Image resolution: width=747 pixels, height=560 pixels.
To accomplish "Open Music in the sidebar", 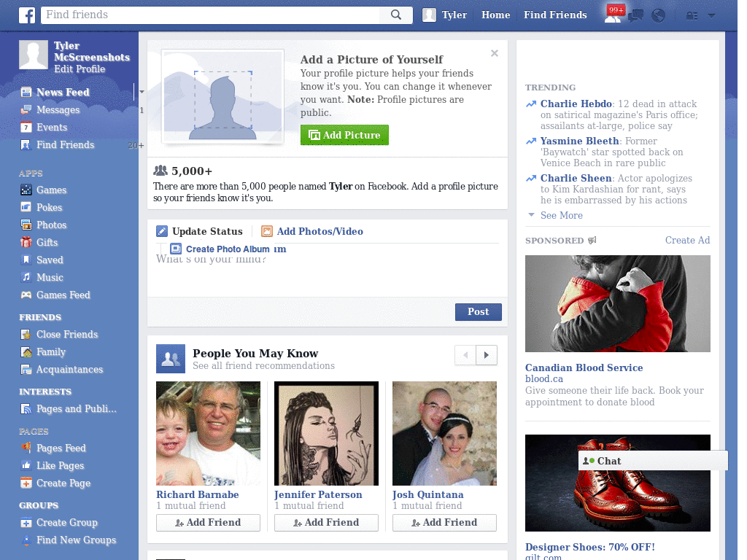I will pos(50,278).
